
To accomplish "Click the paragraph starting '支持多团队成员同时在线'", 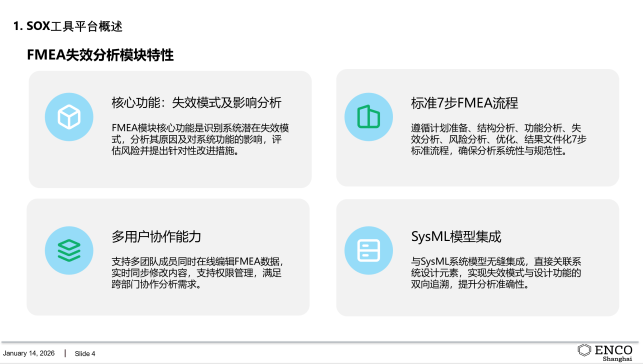I will tap(197, 273).
